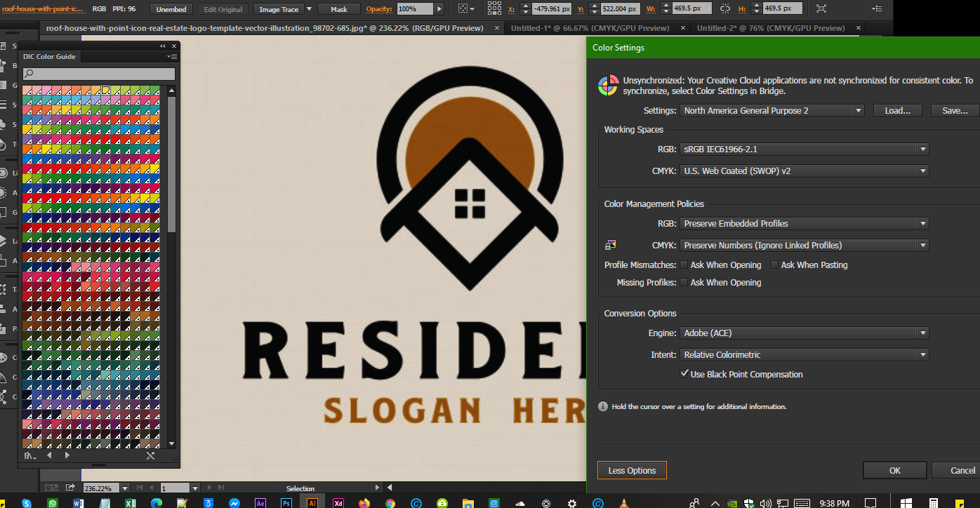Click the X position value field

pyautogui.click(x=553, y=9)
